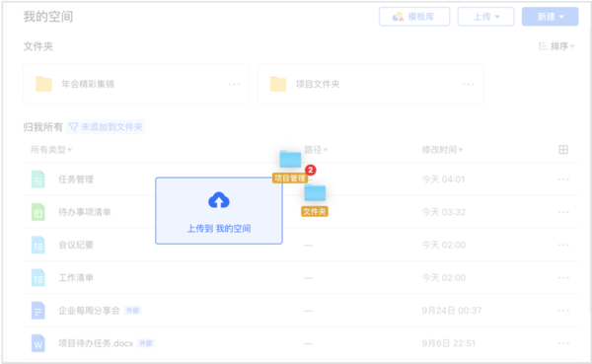Click the 9月6日 22:51 modified time
The height and width of the screenshot is (364, 592).
[x=449, y=343]
